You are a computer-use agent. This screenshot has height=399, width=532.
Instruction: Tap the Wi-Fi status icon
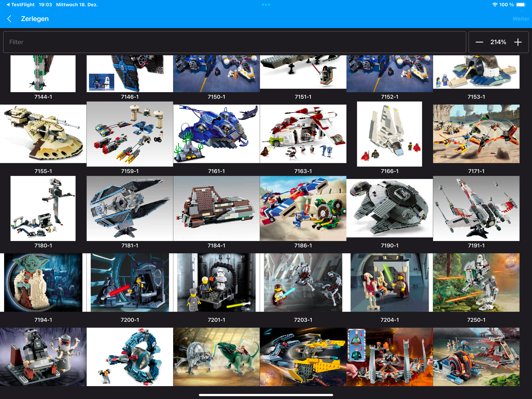point(495,4)
